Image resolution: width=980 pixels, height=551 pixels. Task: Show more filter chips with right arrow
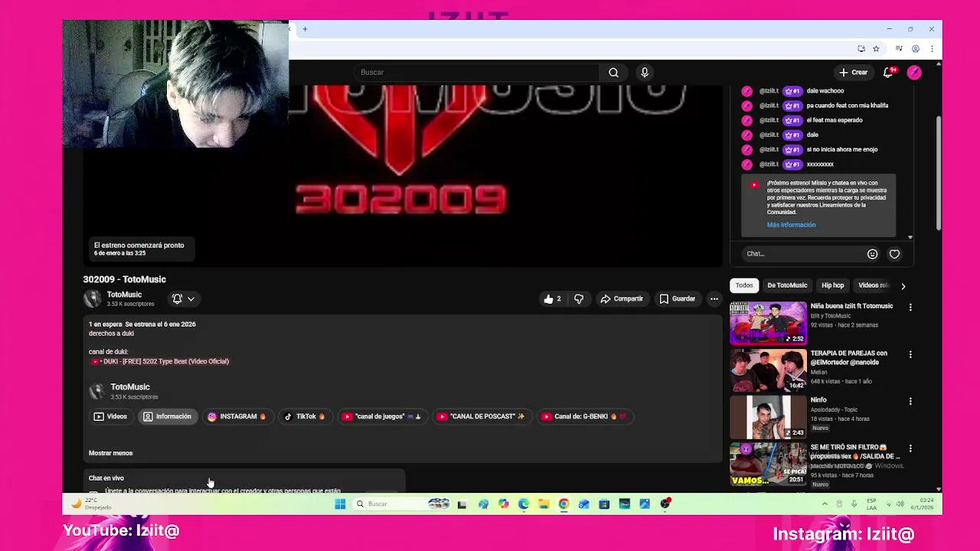tap(903, 285)
